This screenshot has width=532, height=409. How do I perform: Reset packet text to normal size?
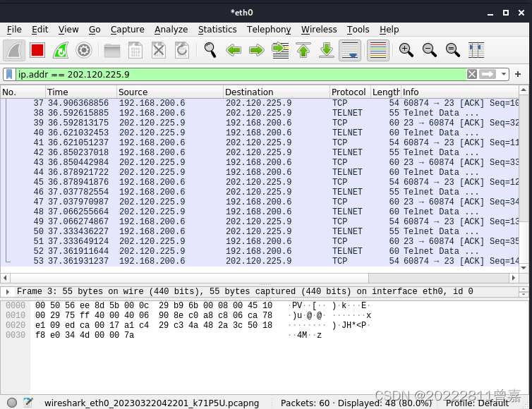point(452,50)
